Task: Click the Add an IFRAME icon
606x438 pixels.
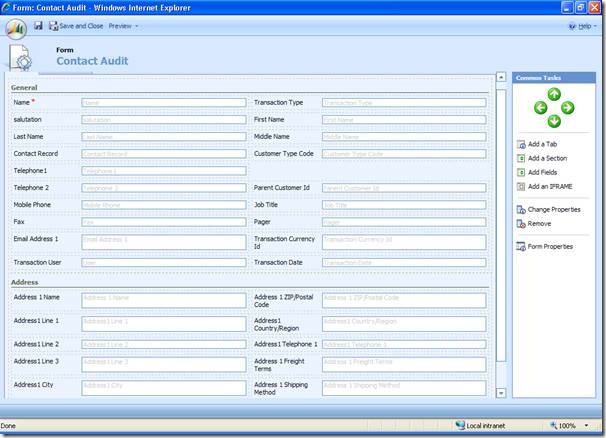Action: (x=521, y=186)
